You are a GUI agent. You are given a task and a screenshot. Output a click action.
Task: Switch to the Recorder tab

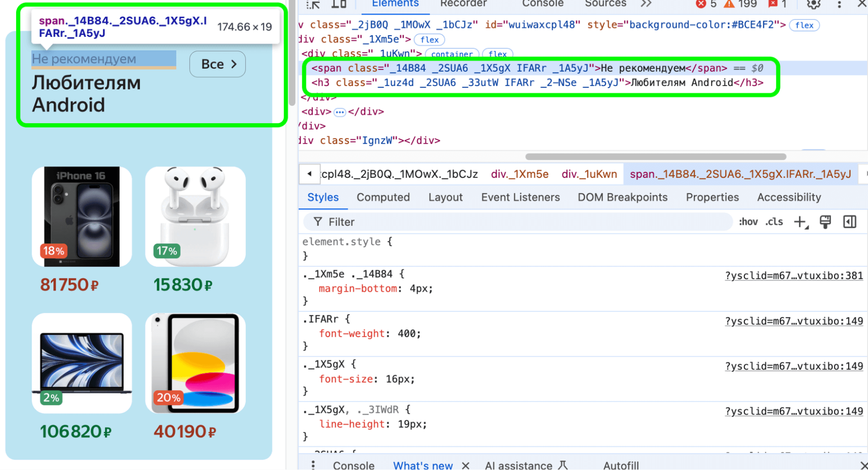463,3
